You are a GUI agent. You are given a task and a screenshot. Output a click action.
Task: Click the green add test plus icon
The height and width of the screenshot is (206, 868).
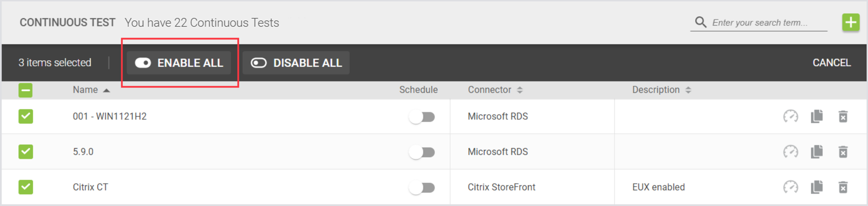coord(850,22)
